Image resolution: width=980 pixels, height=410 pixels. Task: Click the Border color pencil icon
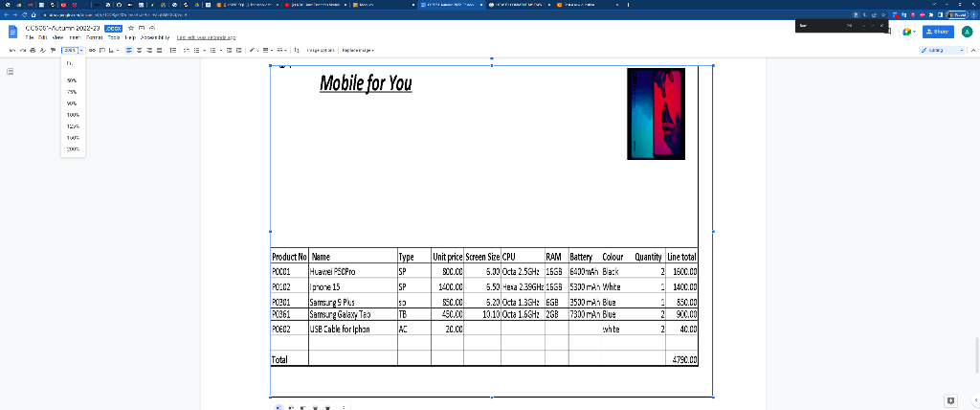pyautogui.click(x=252, y=50)
